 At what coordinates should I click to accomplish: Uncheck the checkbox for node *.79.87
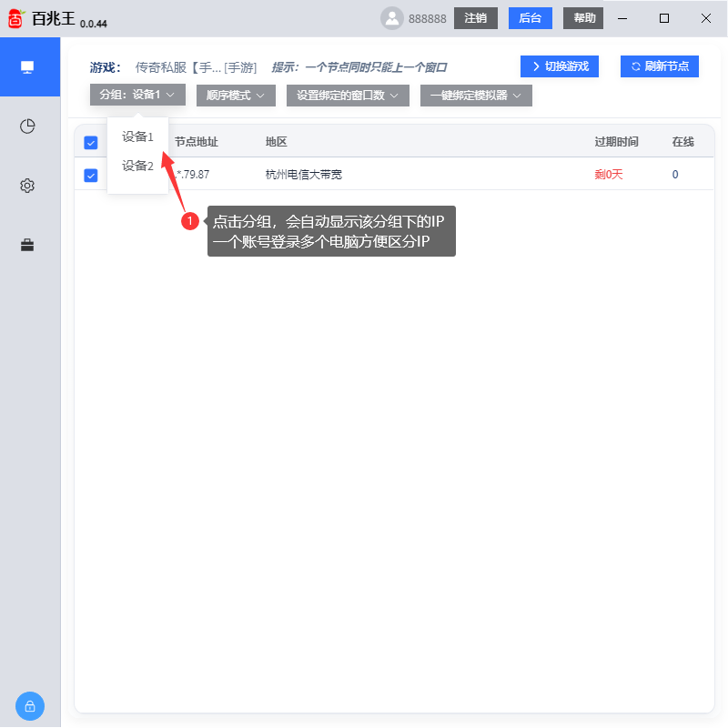[89, 175]
